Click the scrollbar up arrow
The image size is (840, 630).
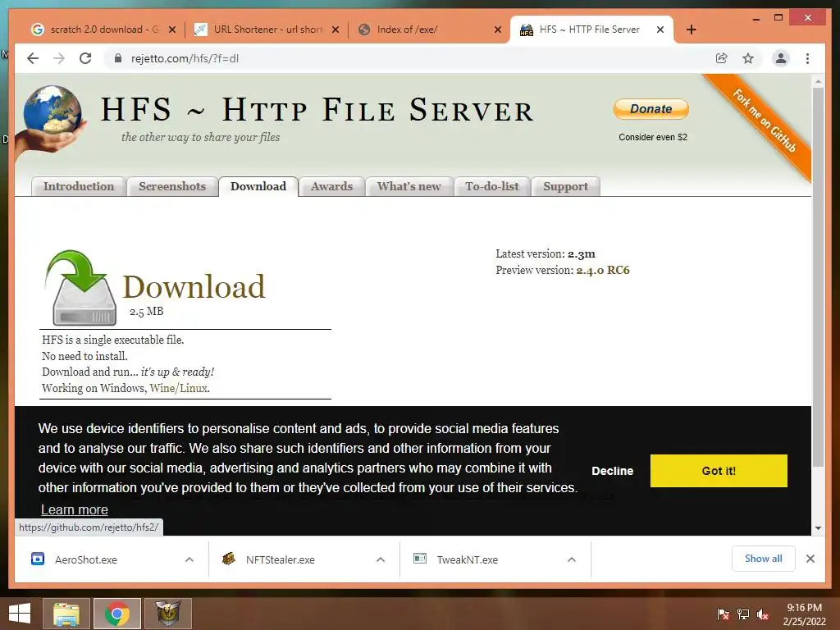[818, 81]
